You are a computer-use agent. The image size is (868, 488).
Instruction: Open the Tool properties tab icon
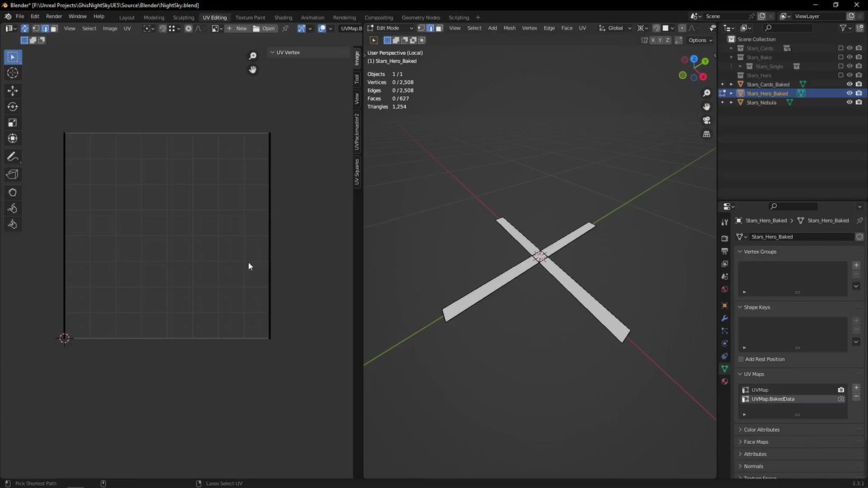point(725,223)
